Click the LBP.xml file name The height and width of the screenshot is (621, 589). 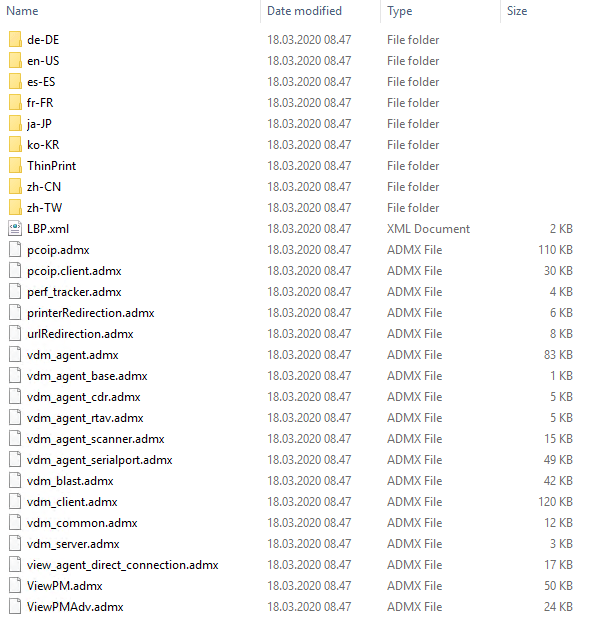coord(48,229)
